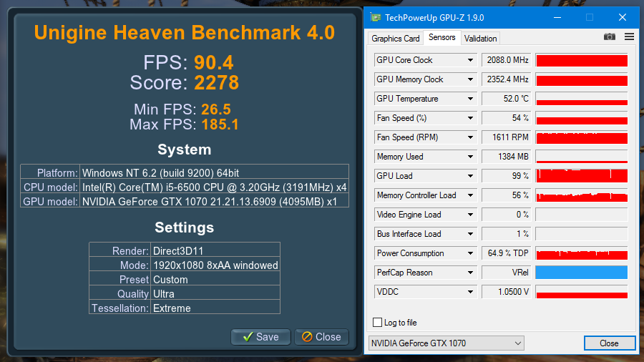Click the Score 2278 result text
Screen dimensions: 644x362
coord(185,82)
